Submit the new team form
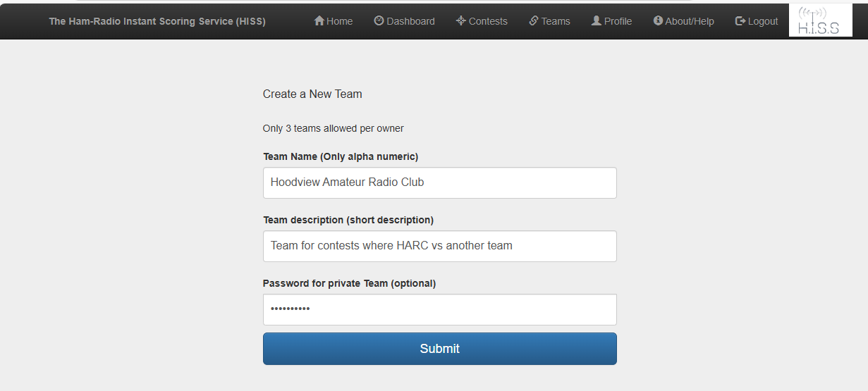 tap(440, 349)
